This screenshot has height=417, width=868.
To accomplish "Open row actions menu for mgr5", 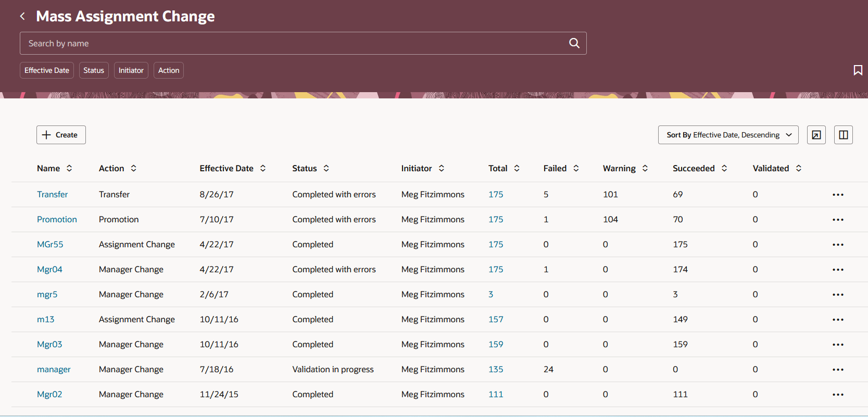I will coord(838,295).
